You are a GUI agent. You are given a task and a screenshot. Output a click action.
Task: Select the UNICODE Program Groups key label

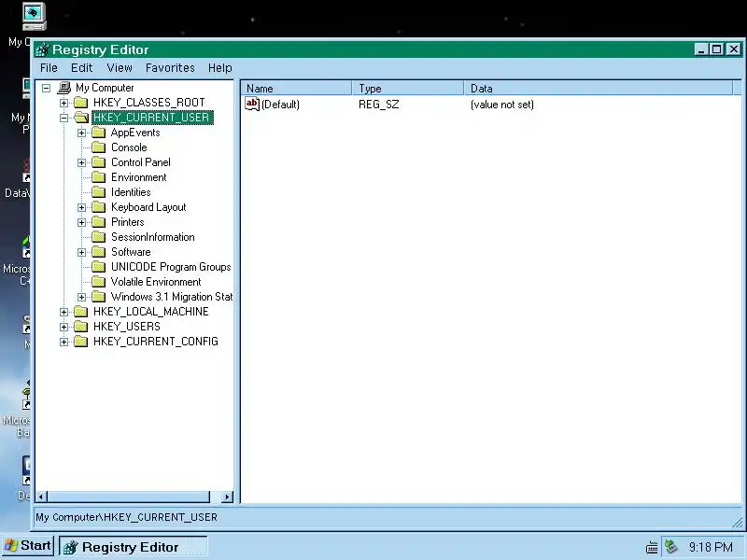171,267
